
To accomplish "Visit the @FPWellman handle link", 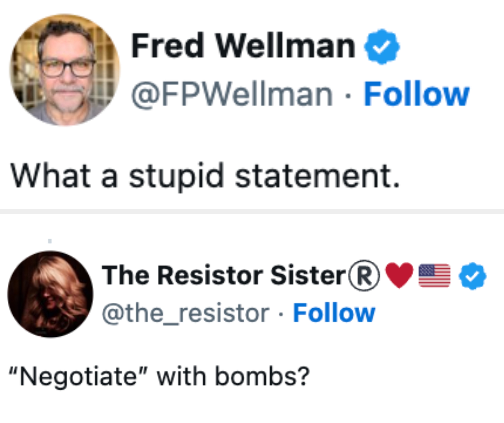I will click(232, 94).
